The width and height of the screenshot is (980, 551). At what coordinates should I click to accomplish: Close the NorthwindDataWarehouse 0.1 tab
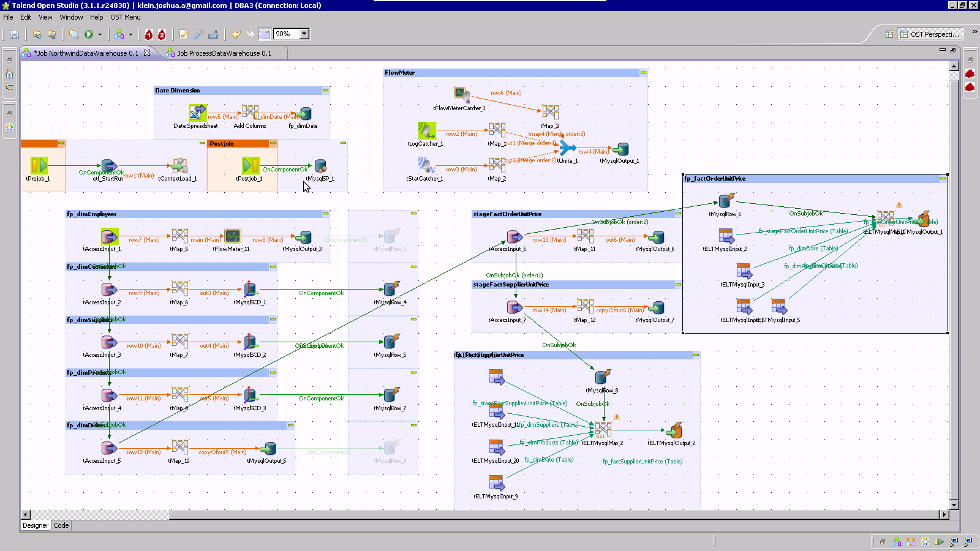[x=147, y=53]
